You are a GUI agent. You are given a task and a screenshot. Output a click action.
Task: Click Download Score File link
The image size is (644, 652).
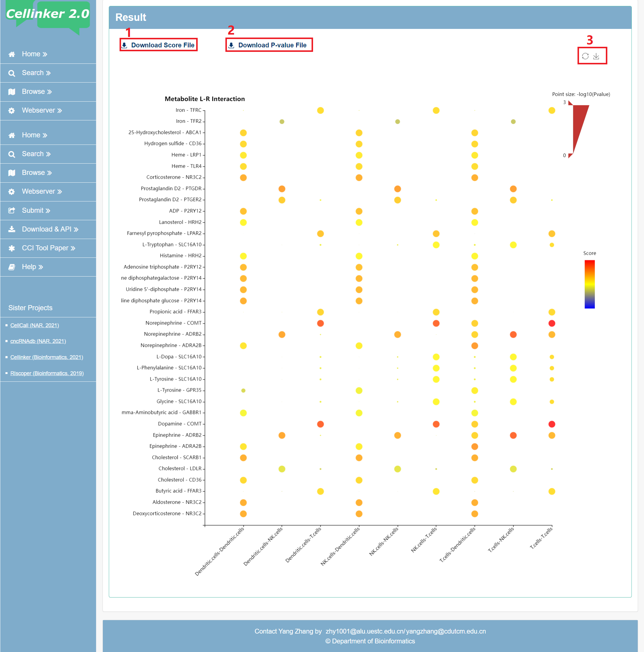click(162, 45)
